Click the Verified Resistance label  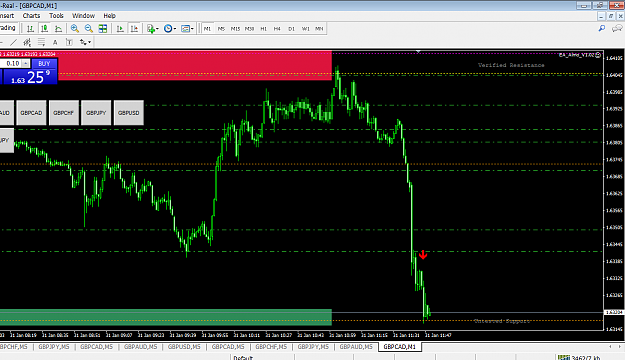coord(511,65)
